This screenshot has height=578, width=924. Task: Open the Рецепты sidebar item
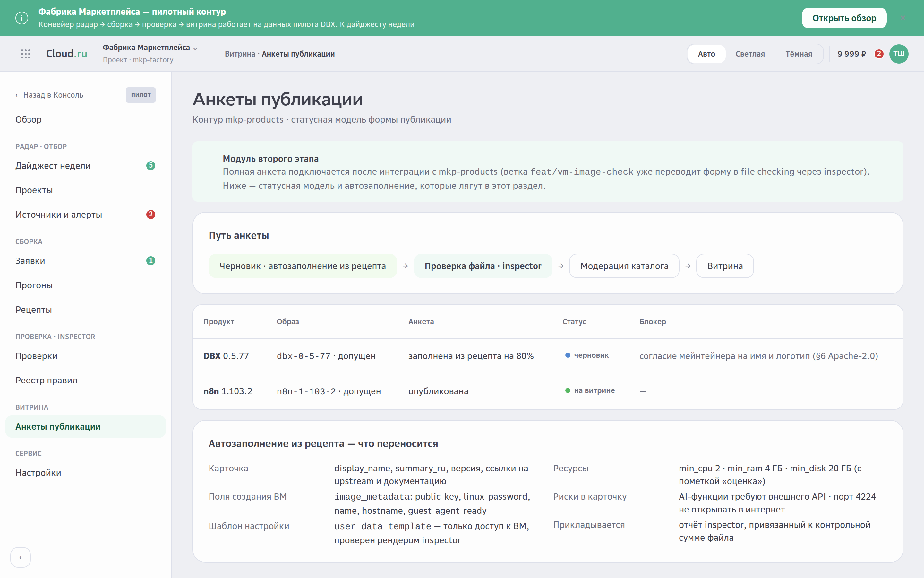86,310
